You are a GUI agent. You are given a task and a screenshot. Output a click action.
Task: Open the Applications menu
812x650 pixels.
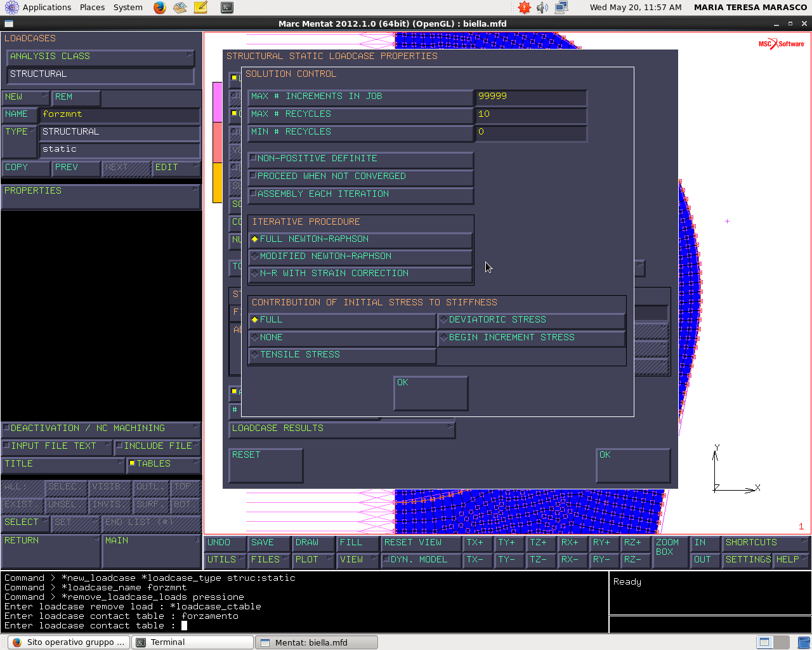(47, 8)
